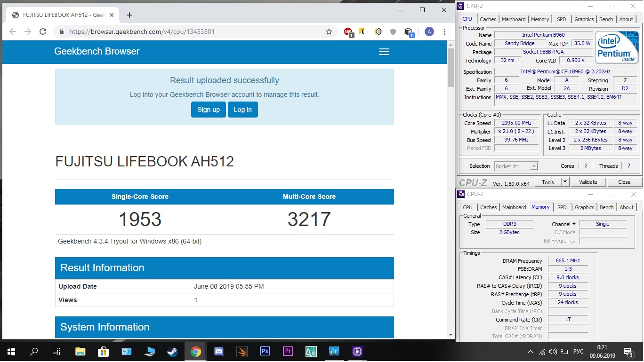The image size is (644, 362).
Task: Click Sign up button
Action: 209,110
